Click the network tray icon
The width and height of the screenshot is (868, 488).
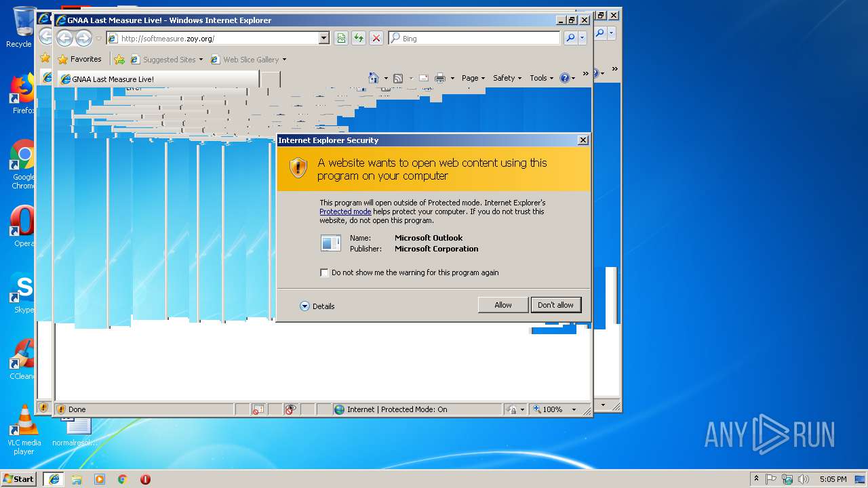click(x=787, y=479)
